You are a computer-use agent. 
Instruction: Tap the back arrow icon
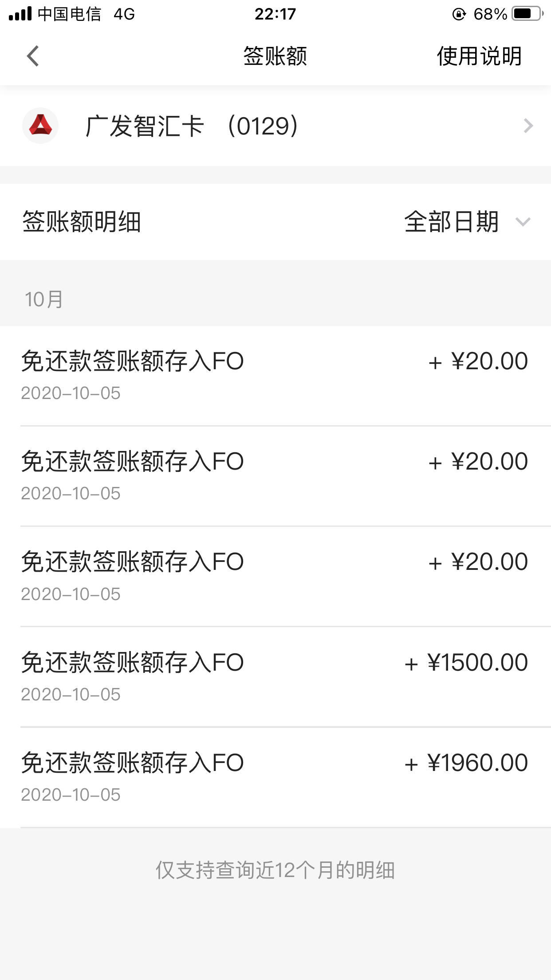point(33,56)
